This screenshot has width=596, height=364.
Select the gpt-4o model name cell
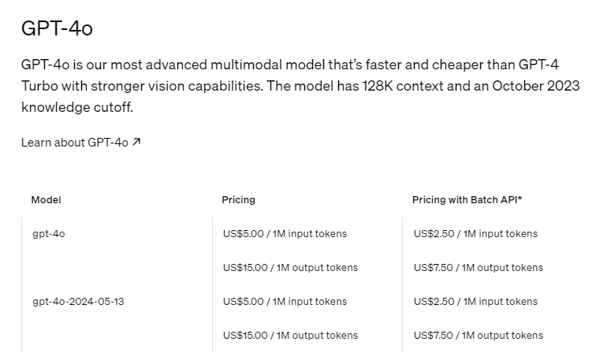[x=48, y=234]
